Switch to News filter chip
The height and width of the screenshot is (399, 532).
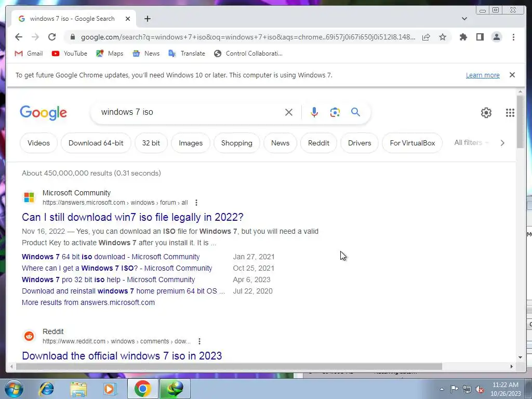[x=280, y=143]
